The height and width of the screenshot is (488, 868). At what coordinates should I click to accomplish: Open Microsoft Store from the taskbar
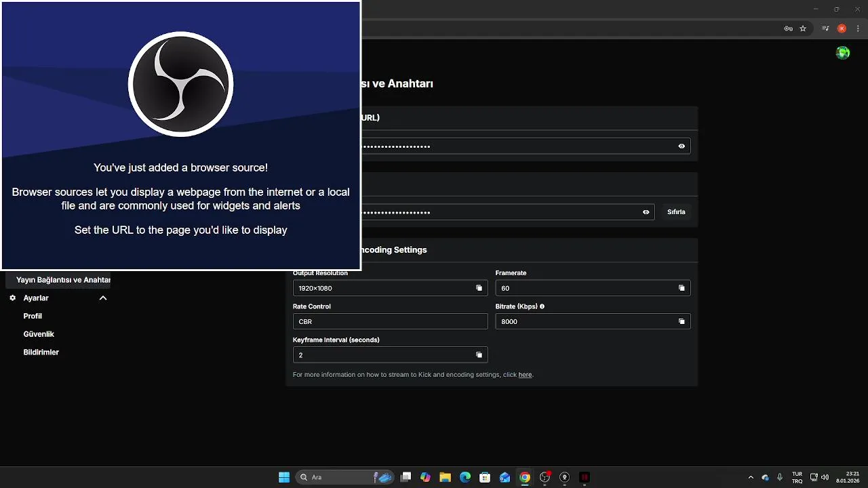485,477
